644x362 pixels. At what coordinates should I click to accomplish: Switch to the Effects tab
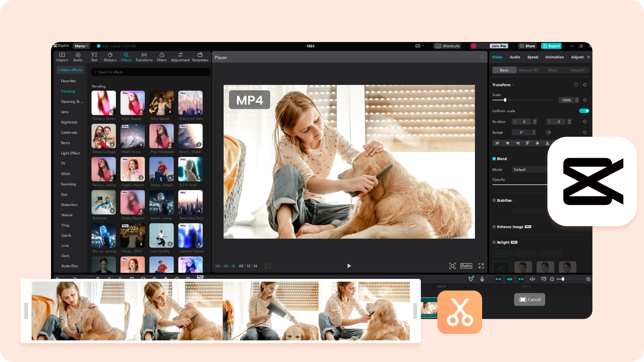pyautogui.click(x=126, y=57)
